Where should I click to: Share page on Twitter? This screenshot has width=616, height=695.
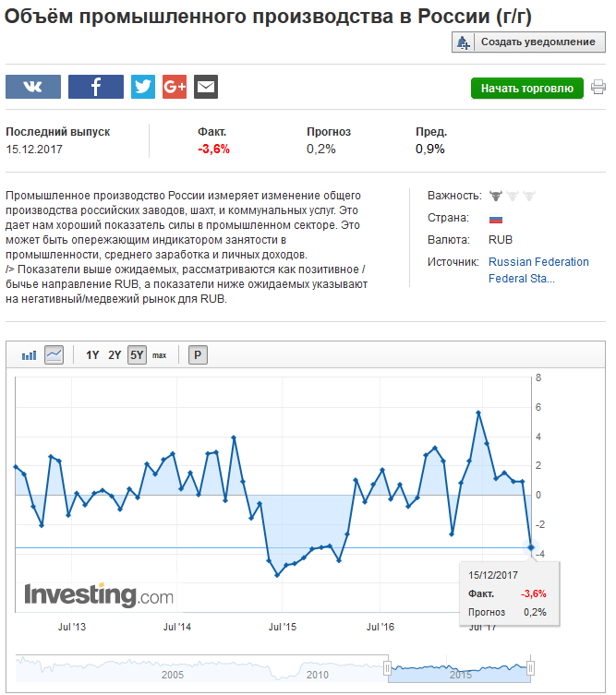pos(142,87)
